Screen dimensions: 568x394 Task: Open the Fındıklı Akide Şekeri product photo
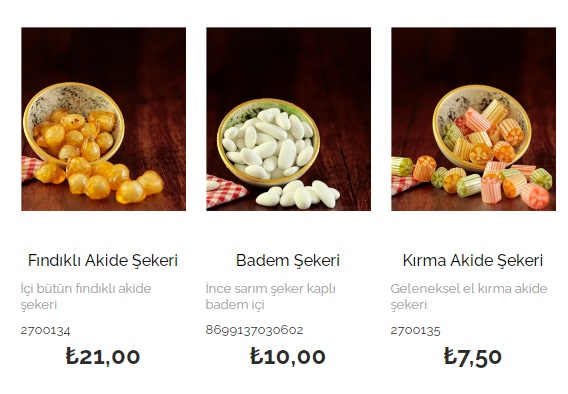[x=104, y=119]
